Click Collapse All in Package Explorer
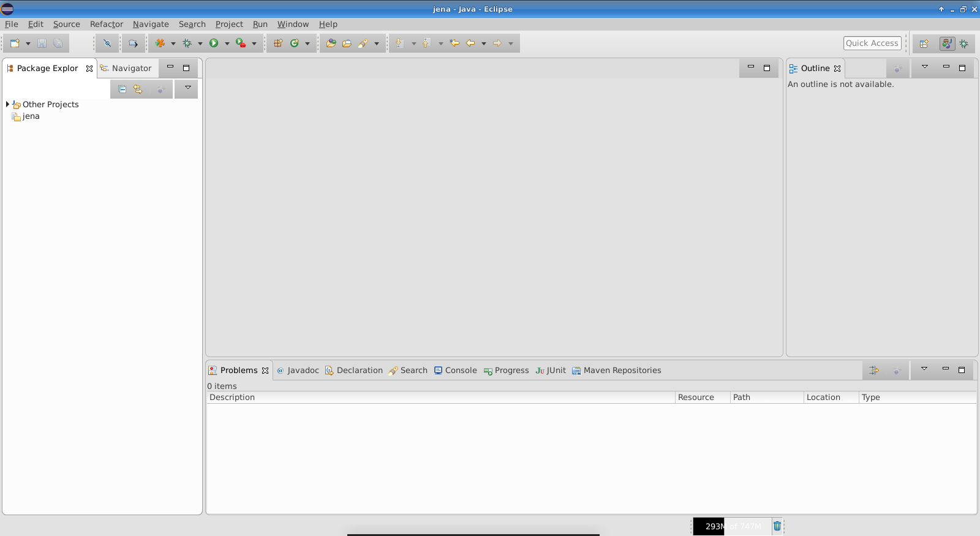This screenshot has width=980, height=536. (122, 89)
